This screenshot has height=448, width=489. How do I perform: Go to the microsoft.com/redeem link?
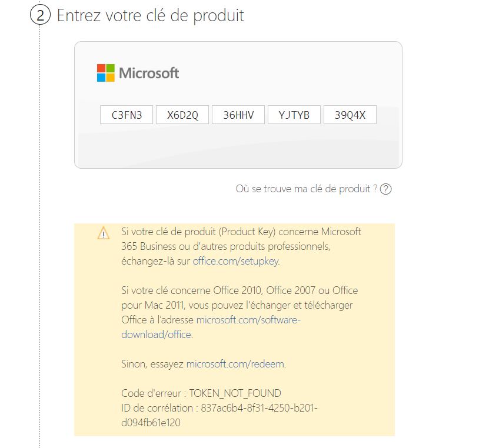[235, 364]
